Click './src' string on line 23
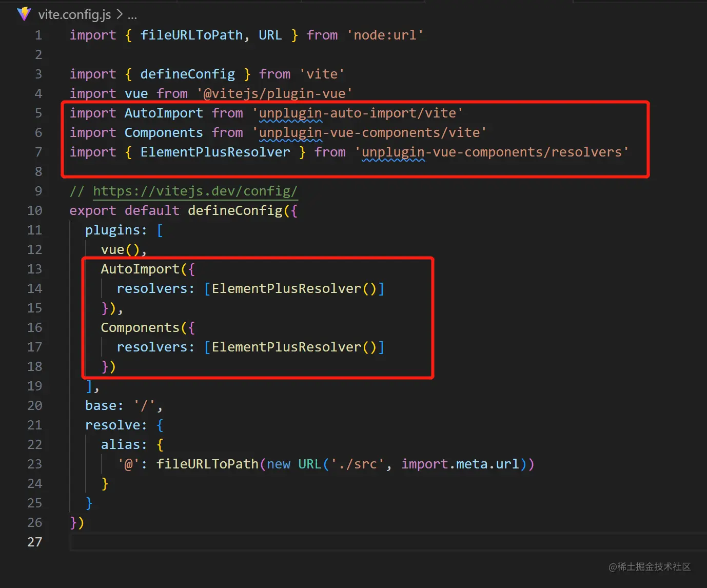The image size is (707, 588). [x=358, y=464]
